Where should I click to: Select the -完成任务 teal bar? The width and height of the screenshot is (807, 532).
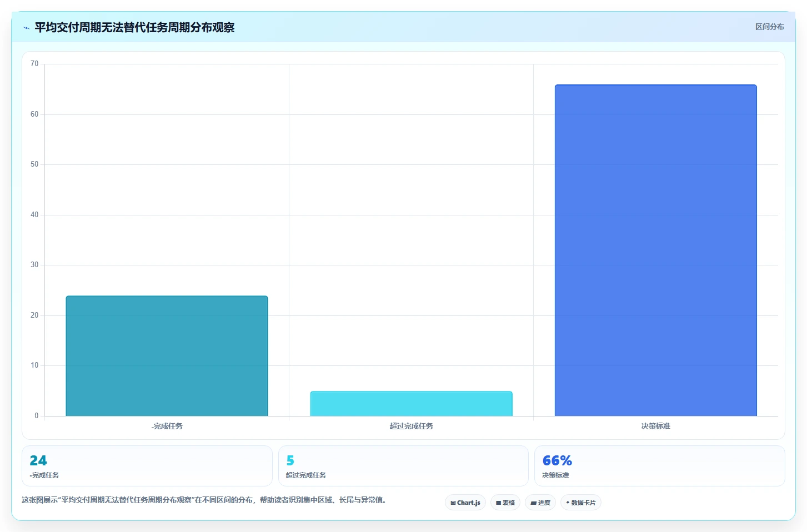click(167, 356)
